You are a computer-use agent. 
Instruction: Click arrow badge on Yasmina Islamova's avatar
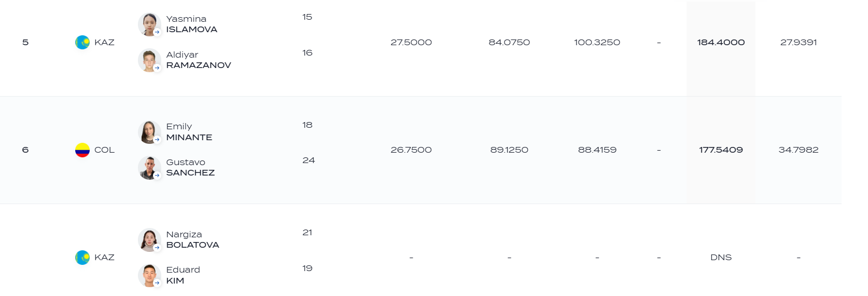click(157, 32)
